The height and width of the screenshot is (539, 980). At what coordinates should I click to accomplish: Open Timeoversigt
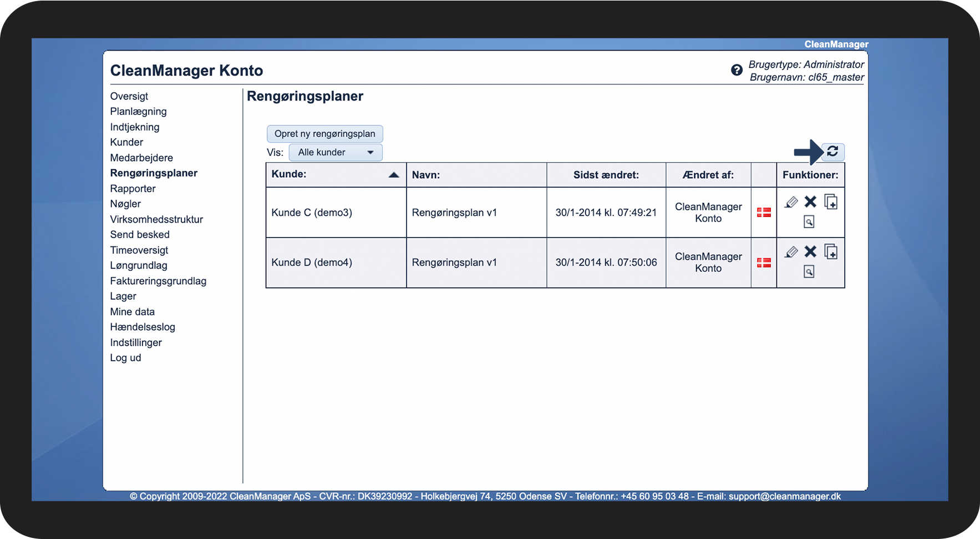[139, 250]
